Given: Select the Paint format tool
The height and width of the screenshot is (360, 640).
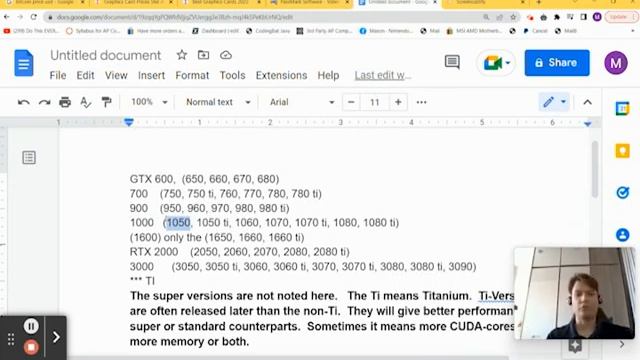Looking at the screenshot, I should point(106,102).
